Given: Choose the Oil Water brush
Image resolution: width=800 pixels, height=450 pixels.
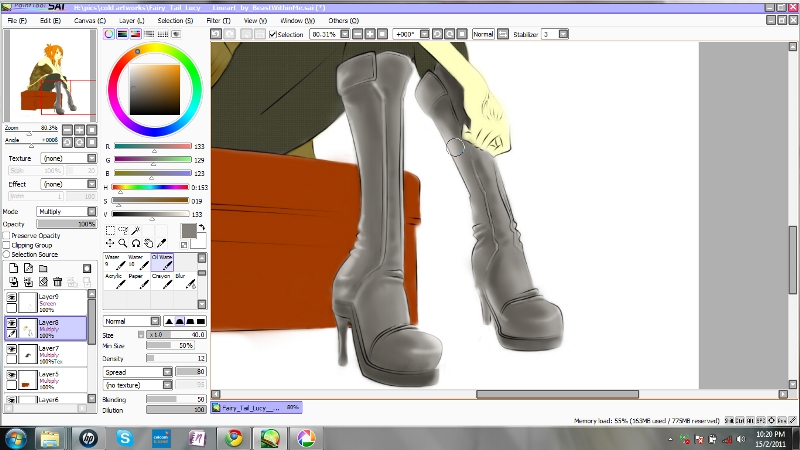Looking at the screenshot, I should coord(162,262).
